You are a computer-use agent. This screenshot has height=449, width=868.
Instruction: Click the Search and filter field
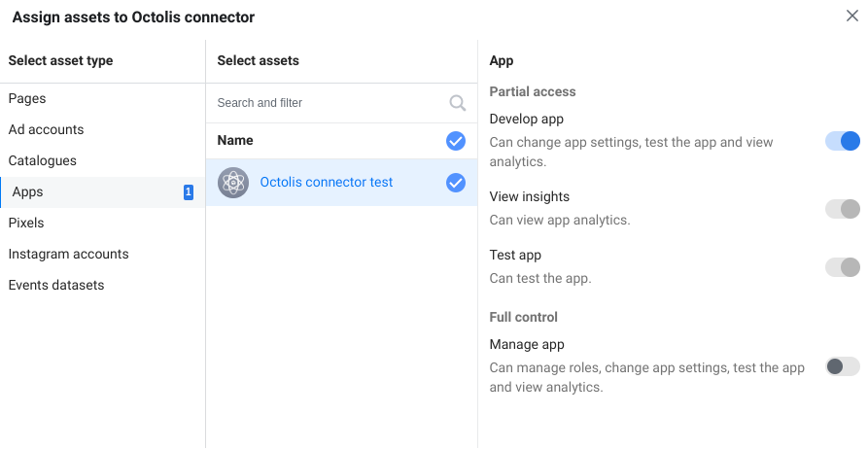pos(341,103)
